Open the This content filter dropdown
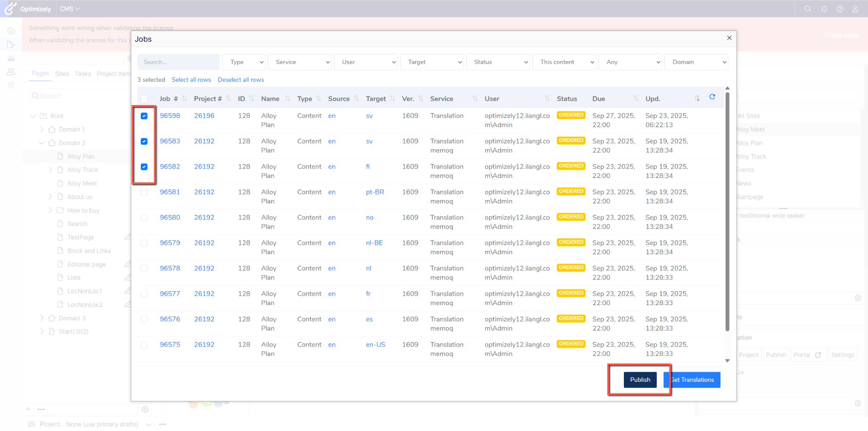This screenshot has height=431, width=868. pyautogui.click(x=564, y=62)
